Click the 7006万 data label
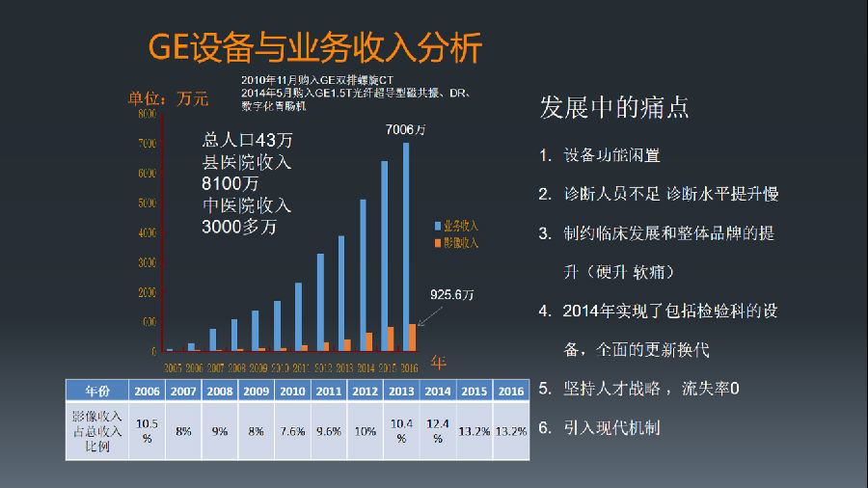This screenshot has height=488, width=868. [407, 128]
